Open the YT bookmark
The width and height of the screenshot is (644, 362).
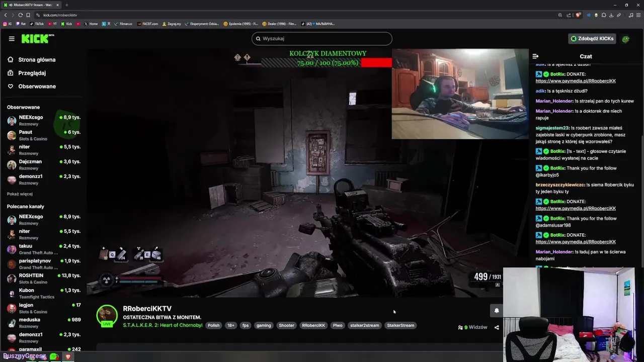click(52, 24)
